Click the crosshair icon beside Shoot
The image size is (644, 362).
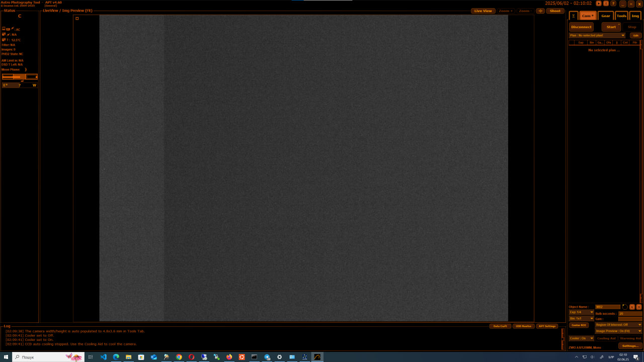(540, 11)
